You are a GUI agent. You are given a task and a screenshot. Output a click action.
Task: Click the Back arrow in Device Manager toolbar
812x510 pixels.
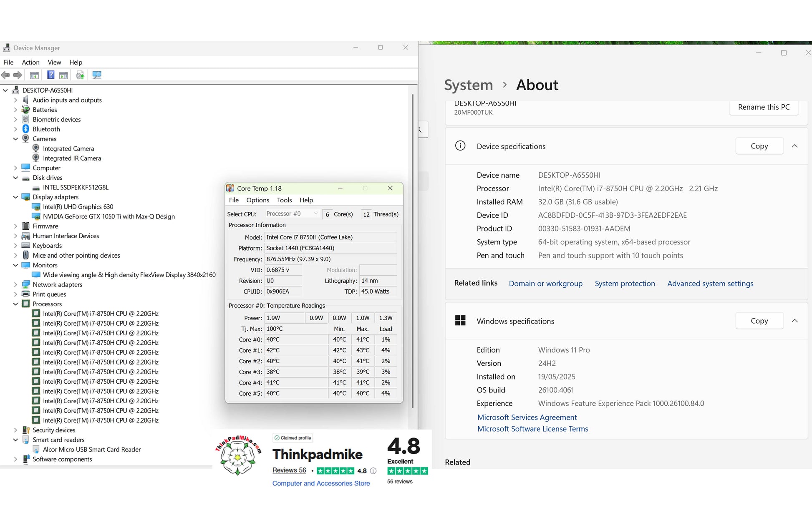[5, 75]
